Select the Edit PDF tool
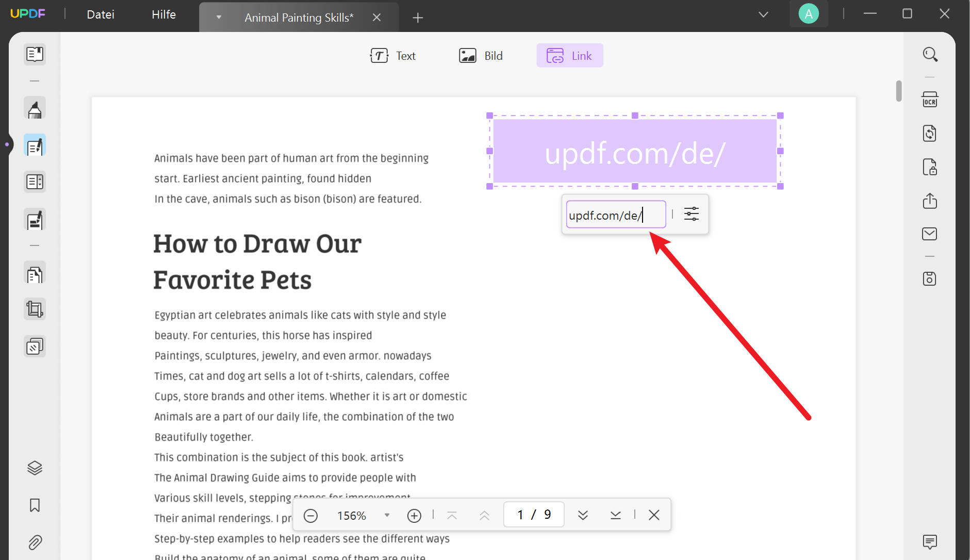970x560 pixels. [35, 145]
